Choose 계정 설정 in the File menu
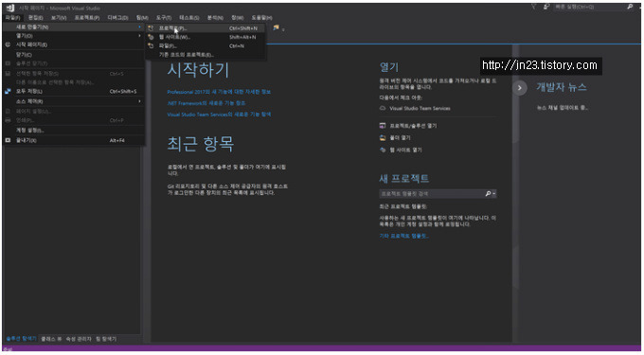This screenshot has width=644, height=355. (74, 130)
